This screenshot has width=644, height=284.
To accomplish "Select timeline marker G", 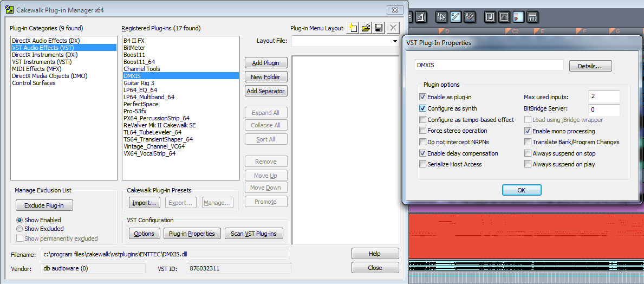I will (615, 31).
